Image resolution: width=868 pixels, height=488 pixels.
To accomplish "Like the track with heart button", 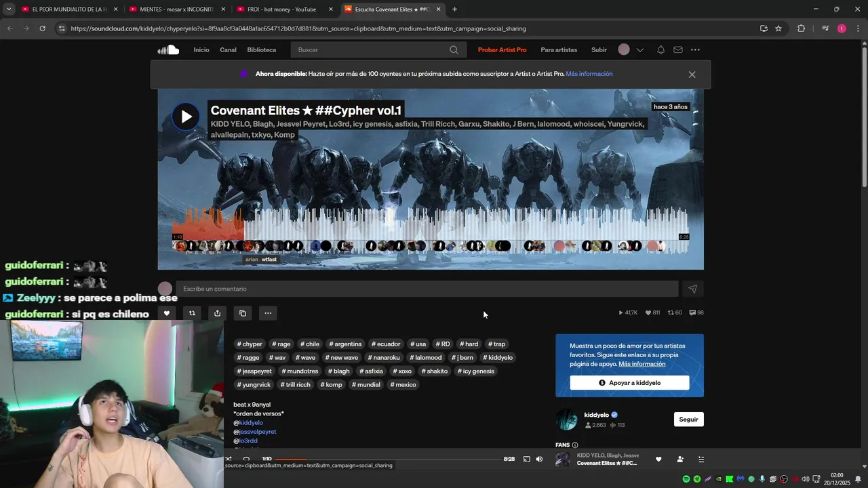I will 167,313.
